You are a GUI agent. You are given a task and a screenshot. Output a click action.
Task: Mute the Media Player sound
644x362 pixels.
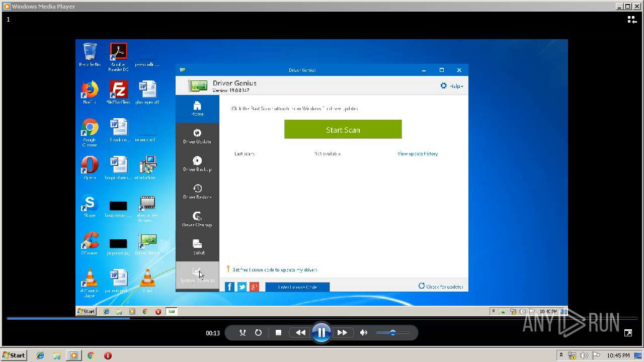[364, 332]
